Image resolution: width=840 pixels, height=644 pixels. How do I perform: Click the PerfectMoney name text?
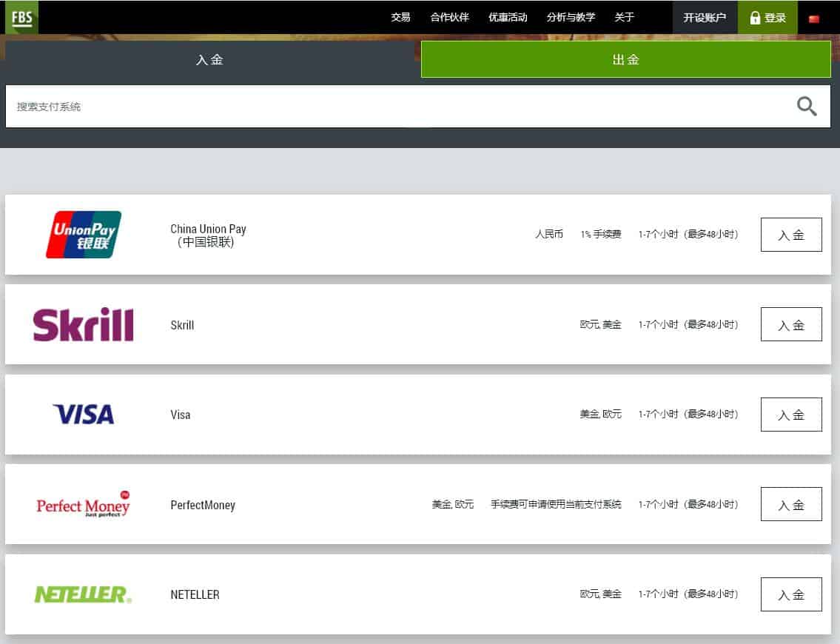(203, 505)
